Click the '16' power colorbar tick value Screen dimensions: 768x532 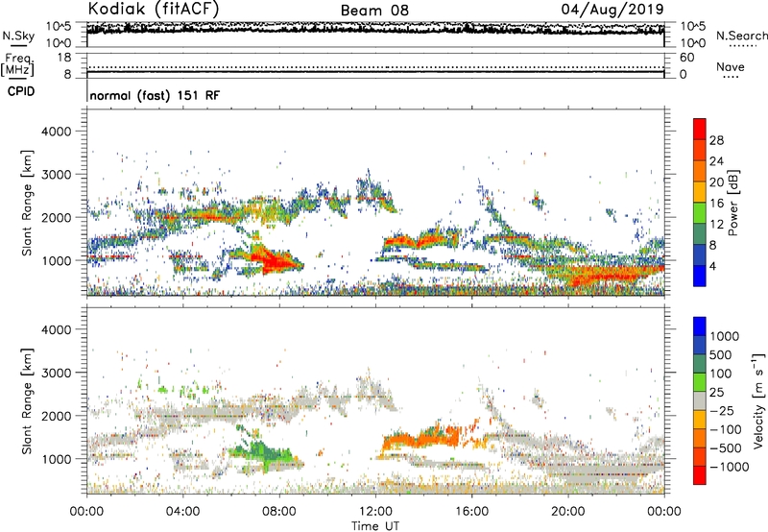coord(716,204)
